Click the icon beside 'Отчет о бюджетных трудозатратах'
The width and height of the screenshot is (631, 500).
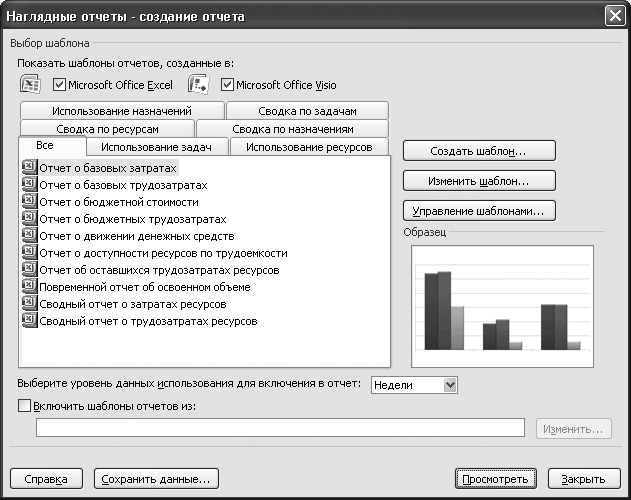click(x=28, y=220)
